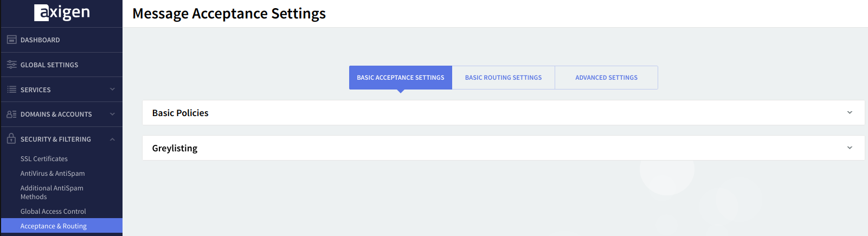The width and height of the screenshot is (868, 236).
Task: Expand the Domains & Accounts chevron
Action: coord(112,114)
